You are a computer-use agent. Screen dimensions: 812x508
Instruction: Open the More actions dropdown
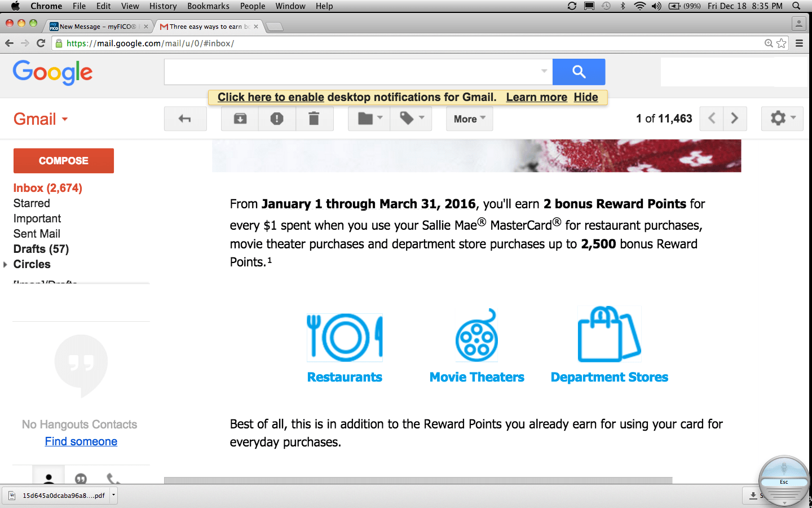(470, 119)
